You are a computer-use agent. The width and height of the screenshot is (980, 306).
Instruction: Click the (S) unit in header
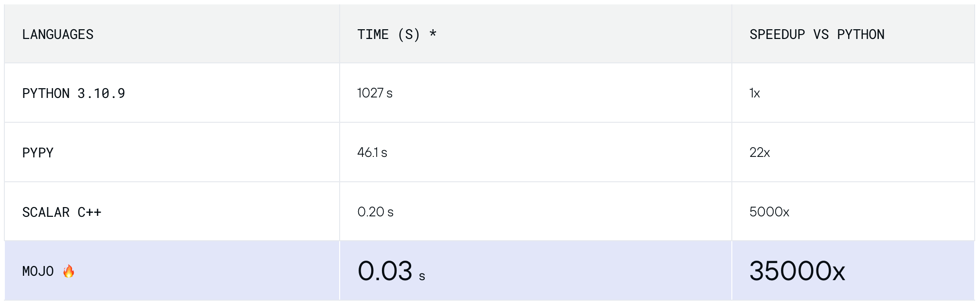(x=409, y=35)
